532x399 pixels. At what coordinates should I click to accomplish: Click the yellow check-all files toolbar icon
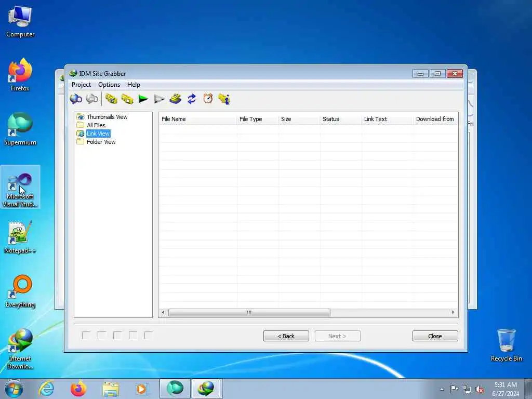[111, 99]
